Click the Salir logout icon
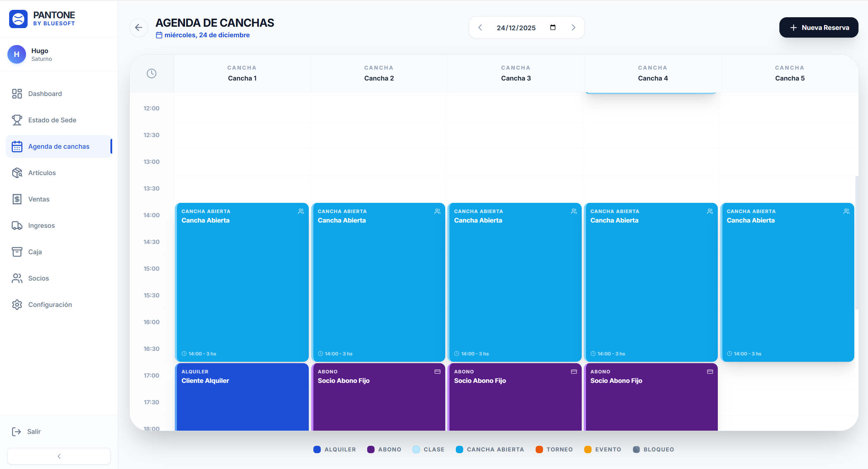This screenshot has width=868, height=469. click(x=17, y=431)
